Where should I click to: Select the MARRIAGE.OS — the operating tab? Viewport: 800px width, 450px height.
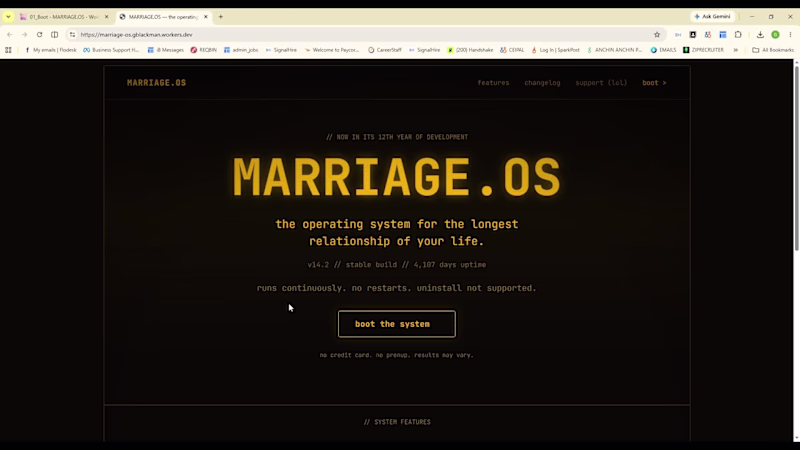pyautogui.click(x=163, y=17)
